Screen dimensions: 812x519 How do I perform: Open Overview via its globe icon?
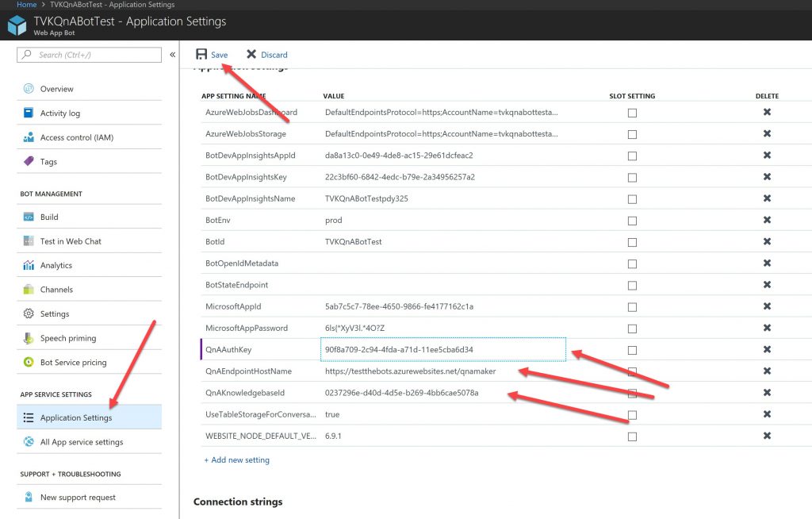click(29, 89)
